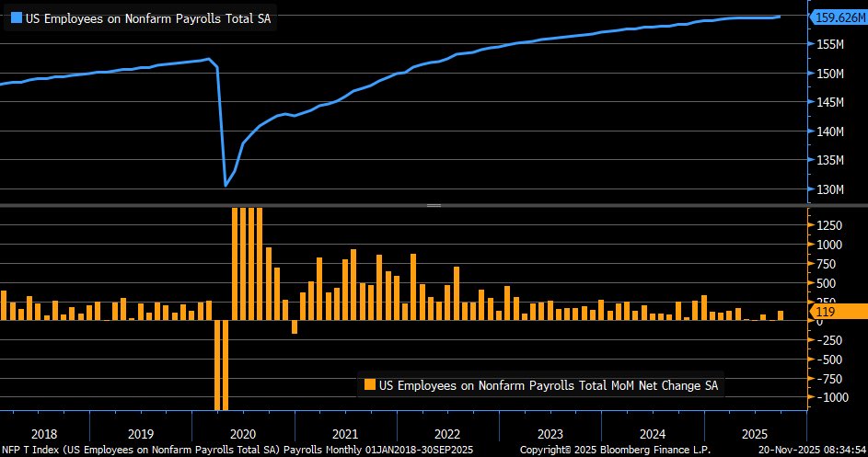Click the 1250 tick on the lower axis

[830, 225]
